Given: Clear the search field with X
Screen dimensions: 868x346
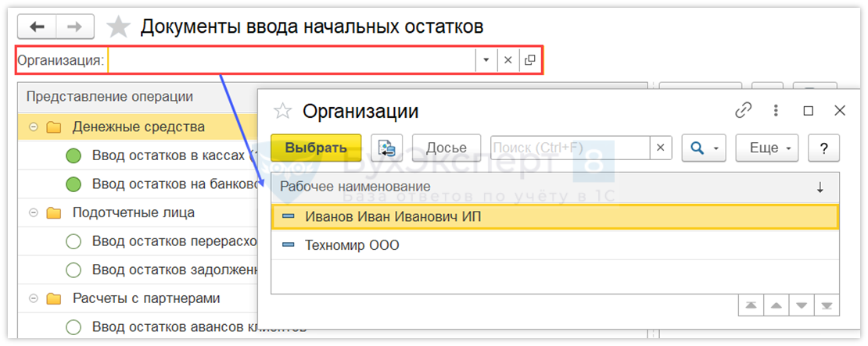Looking at the screenshot, I should pyautogui.click(x=661, y=148).
